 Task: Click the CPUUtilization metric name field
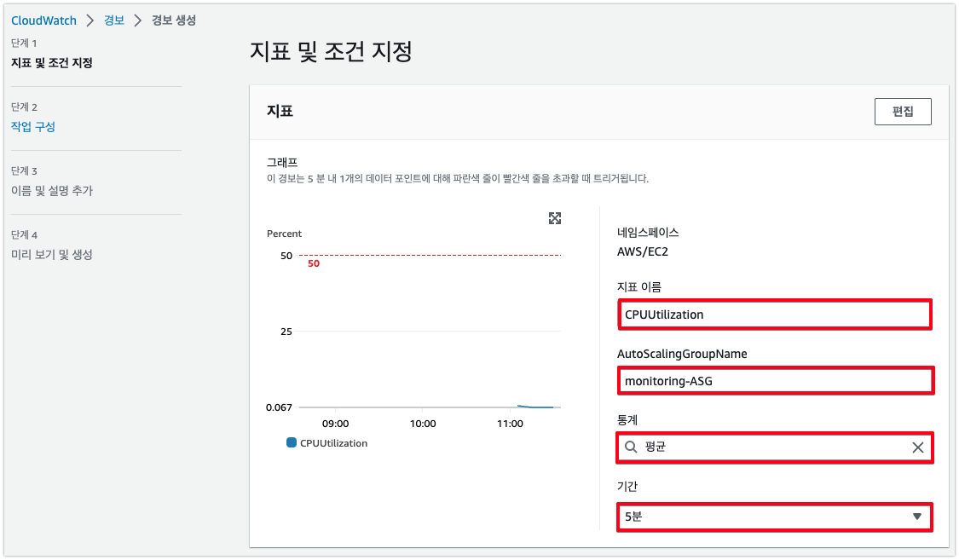[x=774, y=315]
